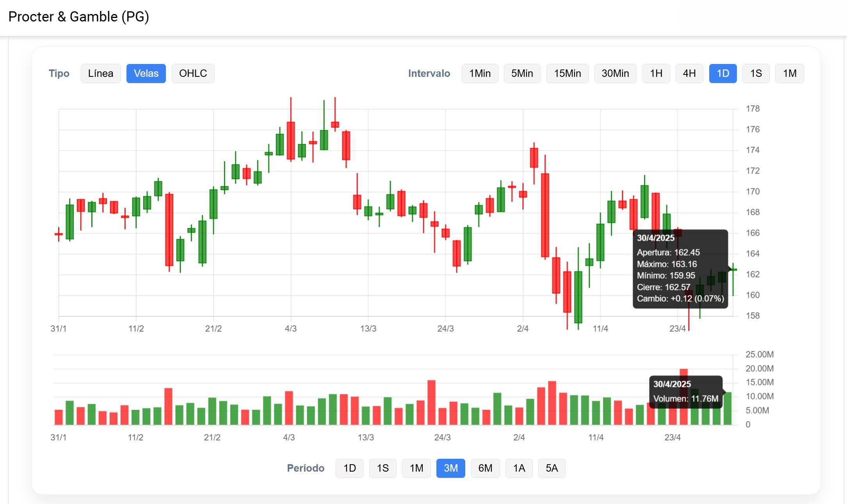Image resolution: width=847 pixels, height=504 pixels.
Task: Show the 1A period
Action: pyautogui.click(x=519, y=468)
